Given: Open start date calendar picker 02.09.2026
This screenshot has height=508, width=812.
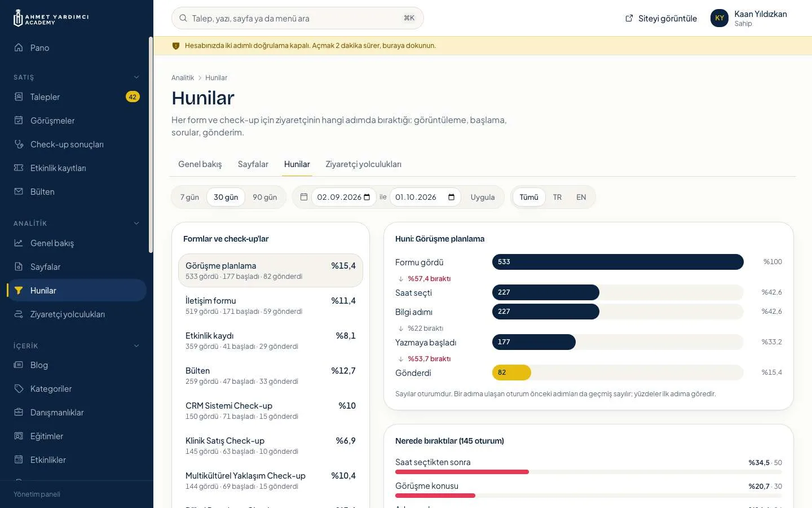Looking at the screenshot, I should coord(367,197).
